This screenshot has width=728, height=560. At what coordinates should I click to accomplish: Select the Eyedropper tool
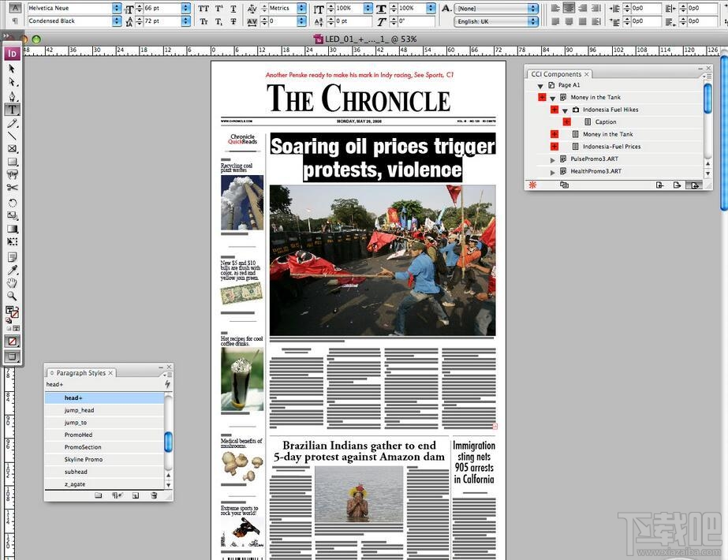(11, 268)
